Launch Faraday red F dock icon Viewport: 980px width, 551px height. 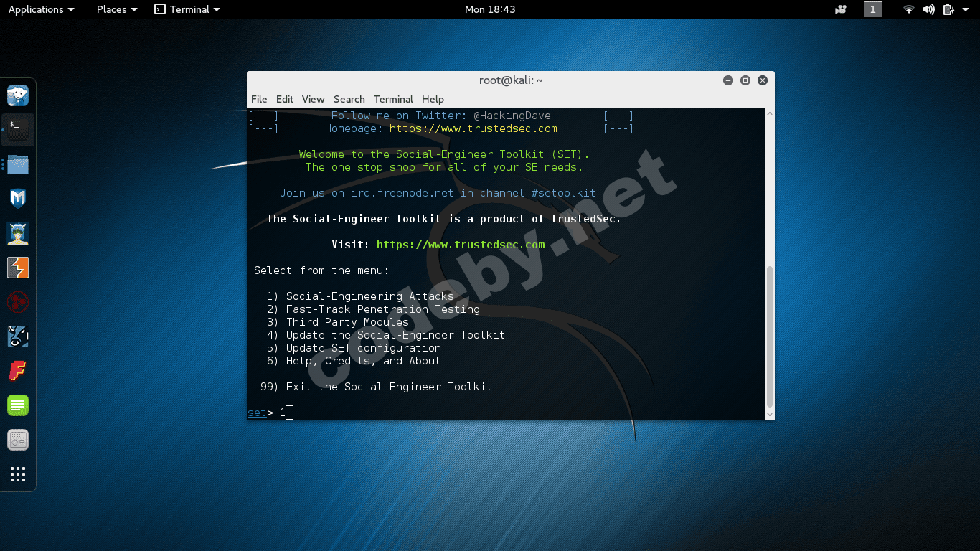click(x=18, y=371)
